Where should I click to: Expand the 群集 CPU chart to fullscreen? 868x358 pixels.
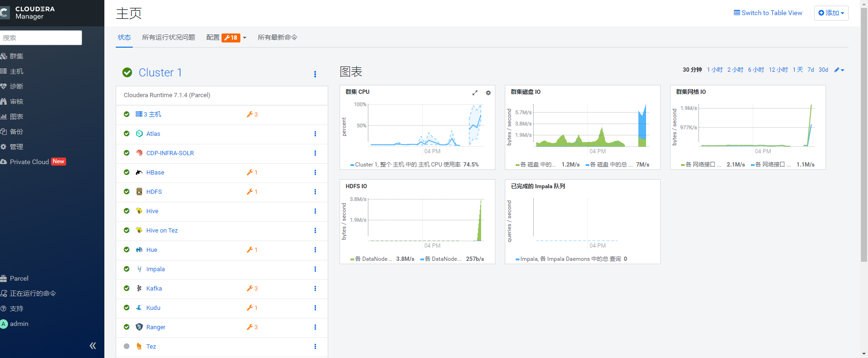[475, 93]
